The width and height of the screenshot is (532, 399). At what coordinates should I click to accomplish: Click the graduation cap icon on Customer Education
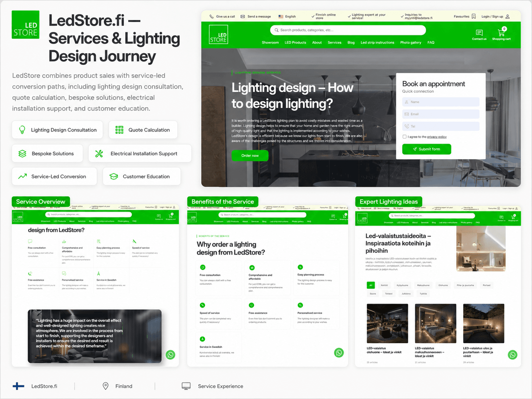pos(114,176)
